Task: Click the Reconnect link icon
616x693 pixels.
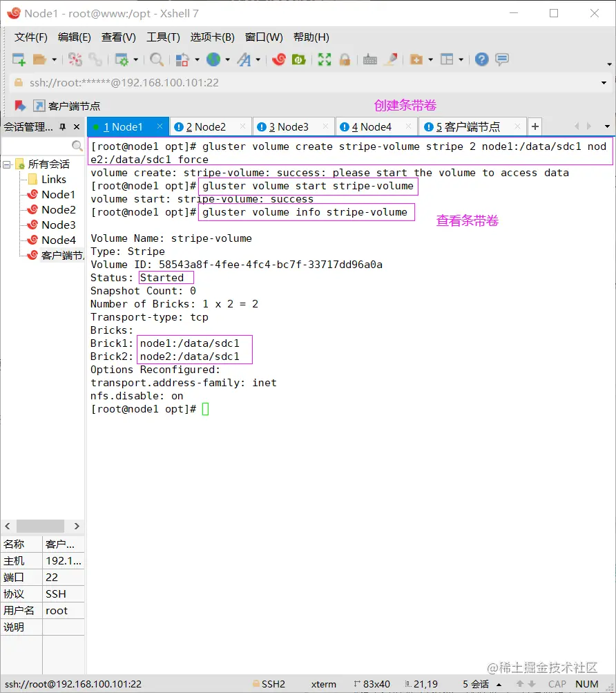Action: 95,59
